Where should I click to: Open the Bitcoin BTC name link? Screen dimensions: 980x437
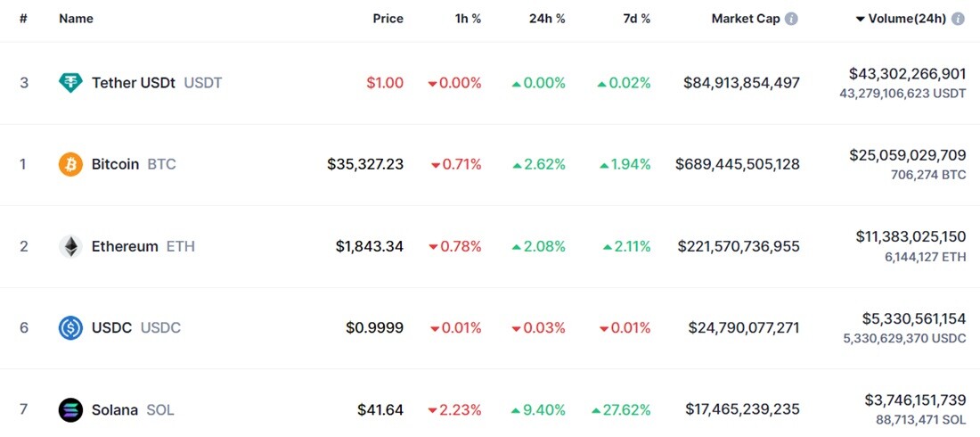134,165
